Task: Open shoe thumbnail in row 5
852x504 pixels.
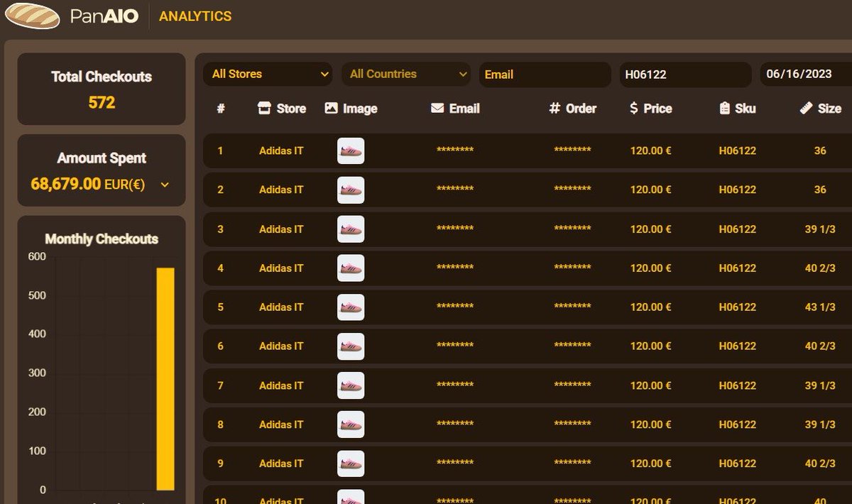Action: coord(351,307)
